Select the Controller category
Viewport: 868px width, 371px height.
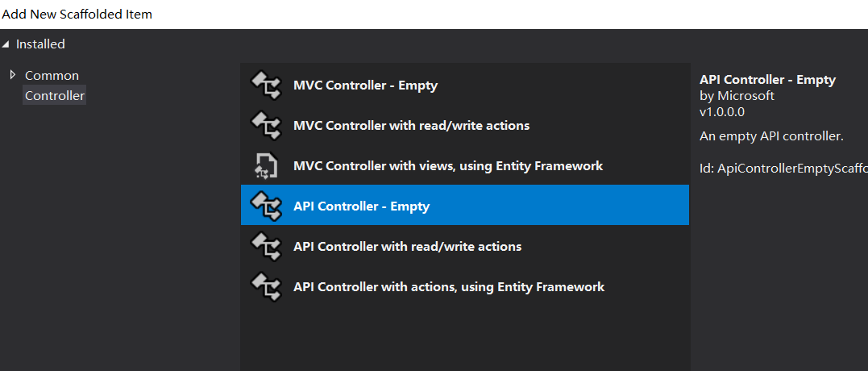click(55, 96)
